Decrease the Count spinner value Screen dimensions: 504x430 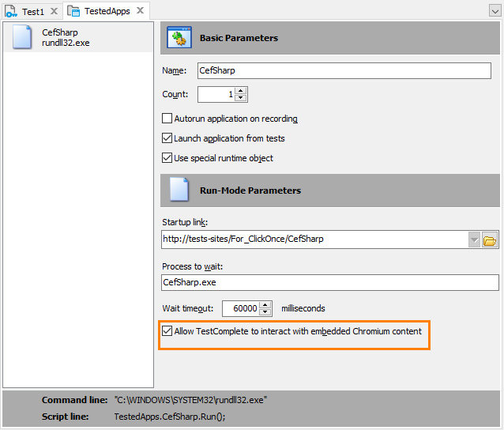point(241,98)
